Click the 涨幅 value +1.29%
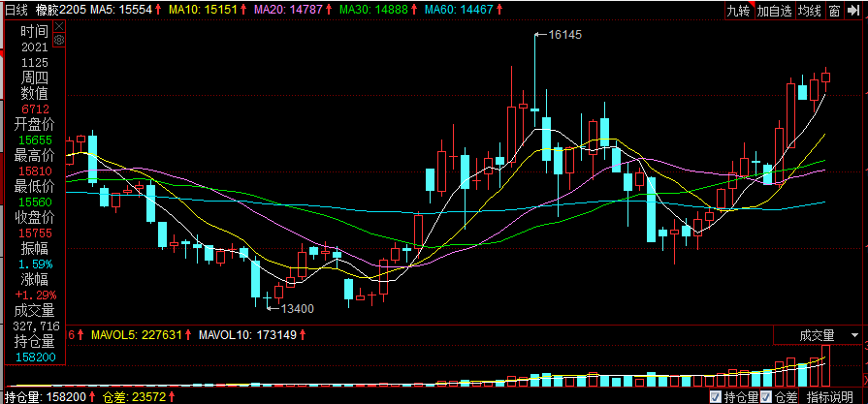 point(35,295)
